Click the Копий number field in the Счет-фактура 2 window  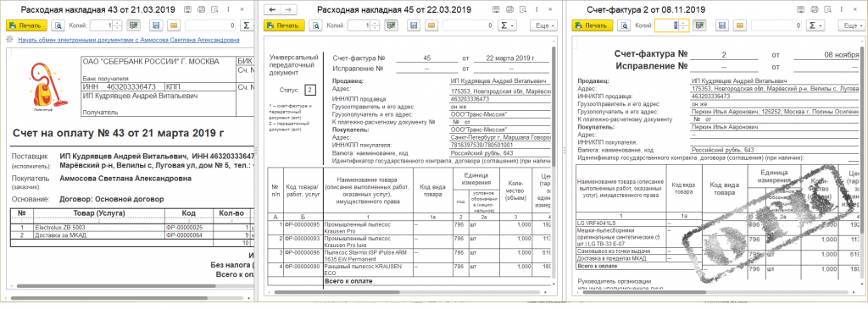pyautogui.click(x=671, y=25)
